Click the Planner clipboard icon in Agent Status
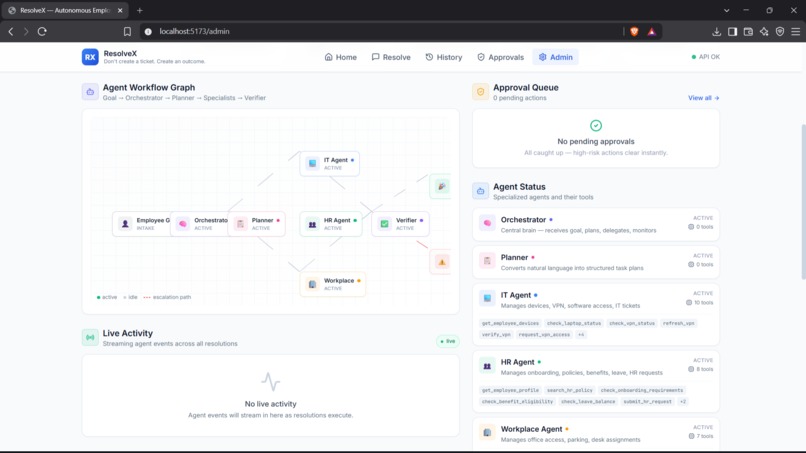 [x=487, y=261]
